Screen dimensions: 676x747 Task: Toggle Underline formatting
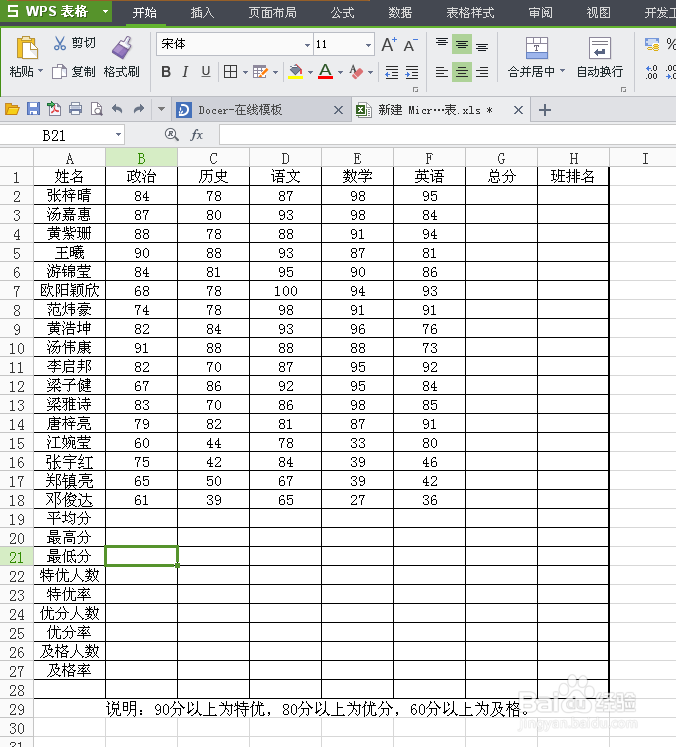(x=206, y=72)
